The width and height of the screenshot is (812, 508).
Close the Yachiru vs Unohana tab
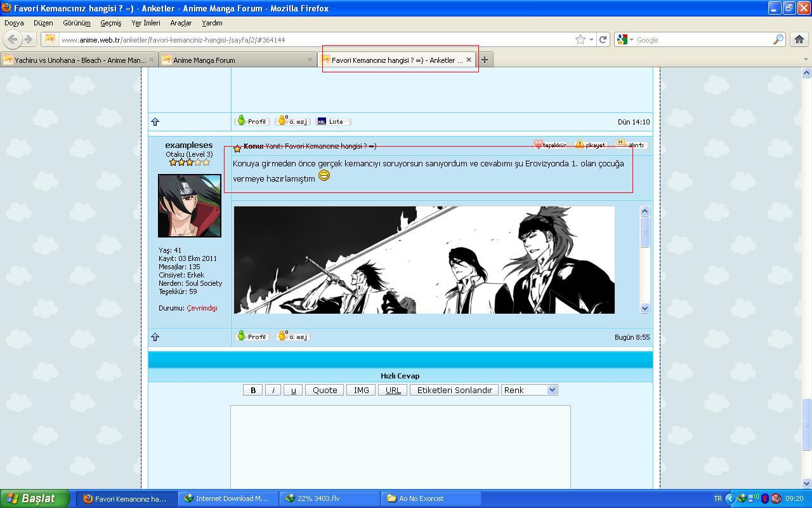(x=152, y=60)
